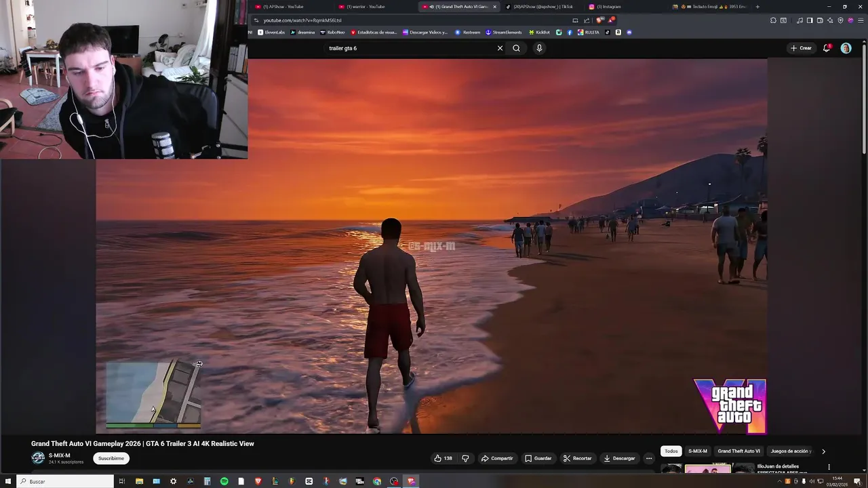Open the IlloJuan recommended video thumbnail

(708, 468)
